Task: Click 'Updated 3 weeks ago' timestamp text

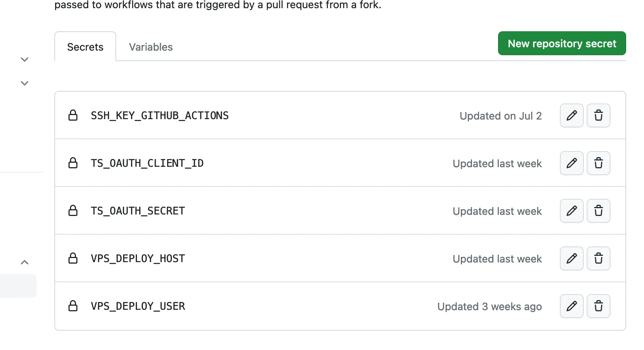Action: (x=490, y=306)
